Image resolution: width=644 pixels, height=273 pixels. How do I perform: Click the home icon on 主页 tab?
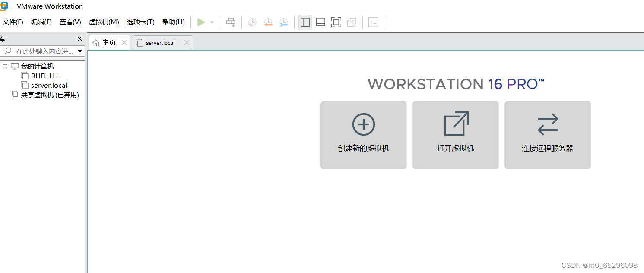[x=96, y=43]
